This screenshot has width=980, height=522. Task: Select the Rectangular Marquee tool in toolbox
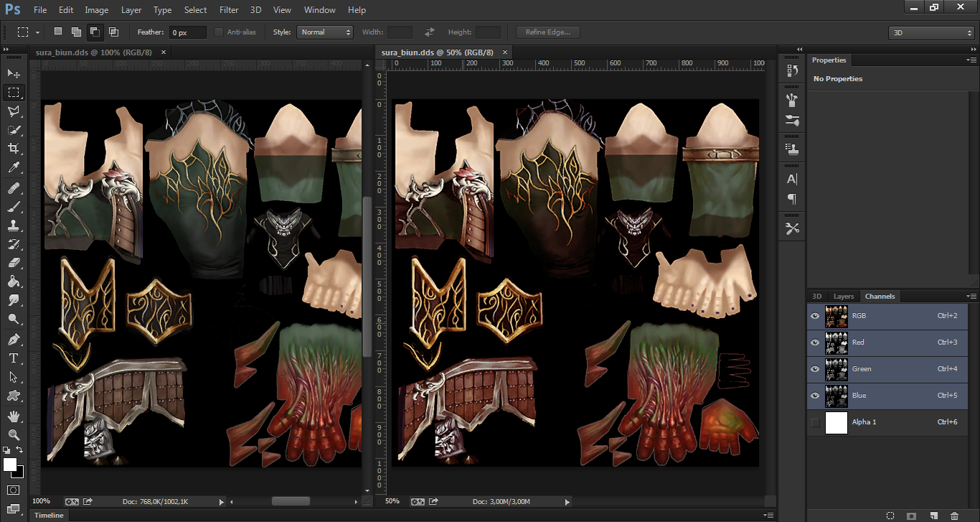coord(14,93)
